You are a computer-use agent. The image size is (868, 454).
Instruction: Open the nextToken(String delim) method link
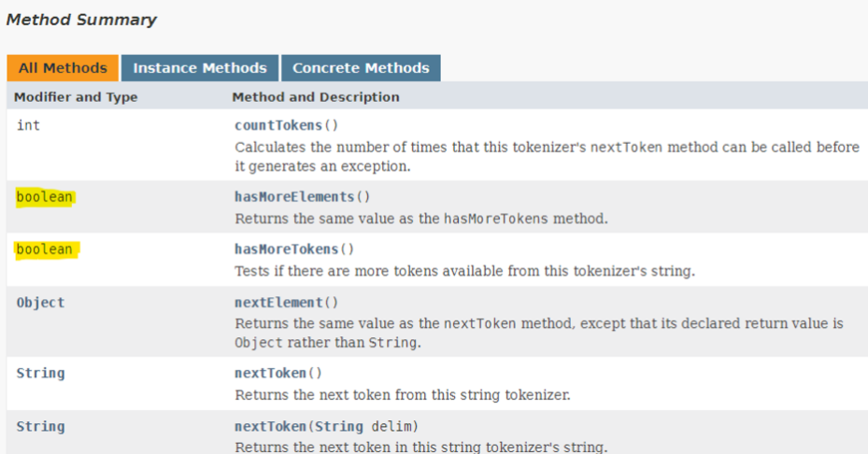pyautogui.click(x=271, y=426)
